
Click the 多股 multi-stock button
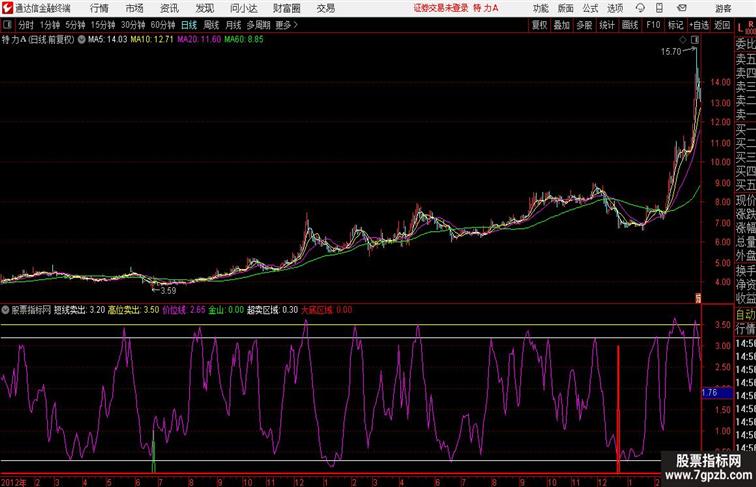584,25
